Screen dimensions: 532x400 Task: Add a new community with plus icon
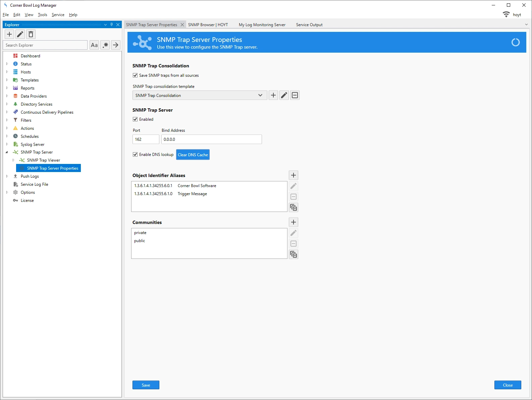(x=294, y=222)
